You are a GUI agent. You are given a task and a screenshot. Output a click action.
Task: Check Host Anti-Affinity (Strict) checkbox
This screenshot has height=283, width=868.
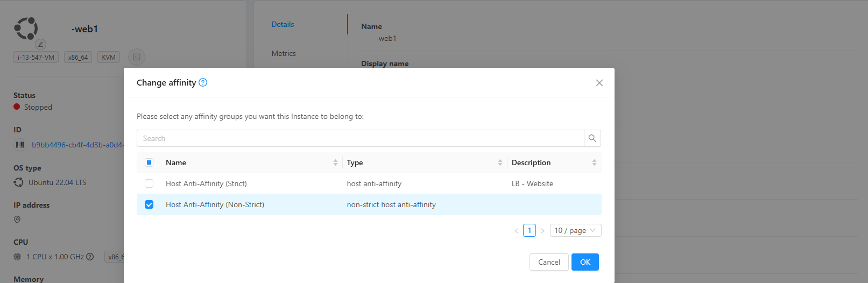pos(149,183)
